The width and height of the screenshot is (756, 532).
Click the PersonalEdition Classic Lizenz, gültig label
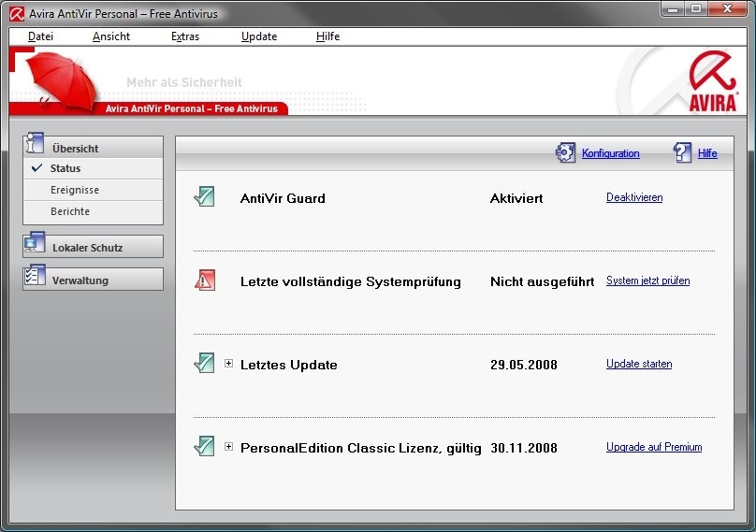coord(360,448)
